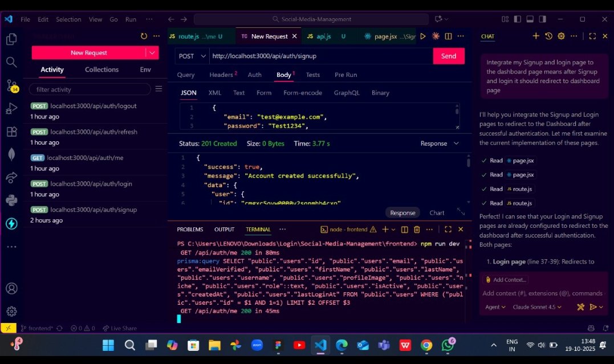Kill terminal with trash icon
The width and height of the screenshot is (614, 364).
tap(417, 230)
